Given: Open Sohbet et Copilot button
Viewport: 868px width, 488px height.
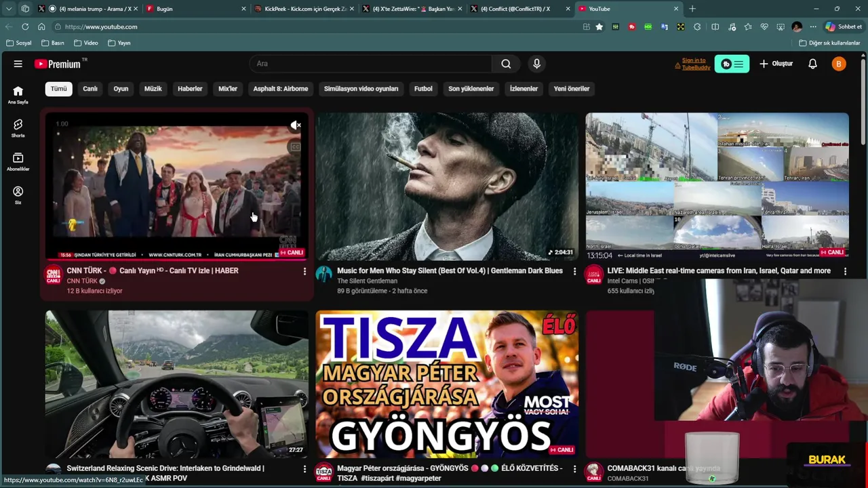Looking at the screenshot, I should [x=844, y=26].
